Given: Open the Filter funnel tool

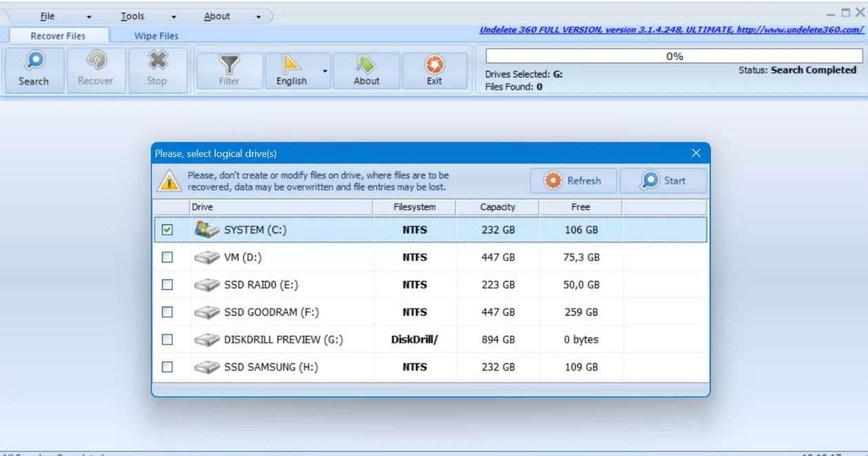Looking at the screenshot, I should (x=229, y=64).
